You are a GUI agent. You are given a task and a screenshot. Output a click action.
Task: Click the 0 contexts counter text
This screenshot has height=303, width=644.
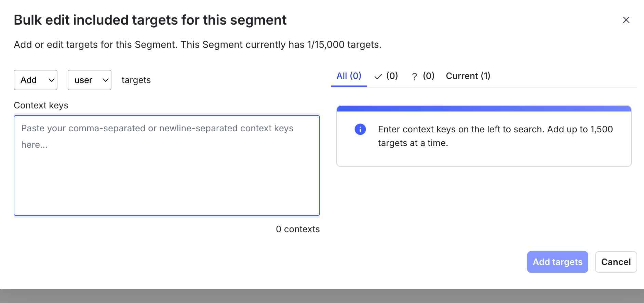[x=297, y=229]
